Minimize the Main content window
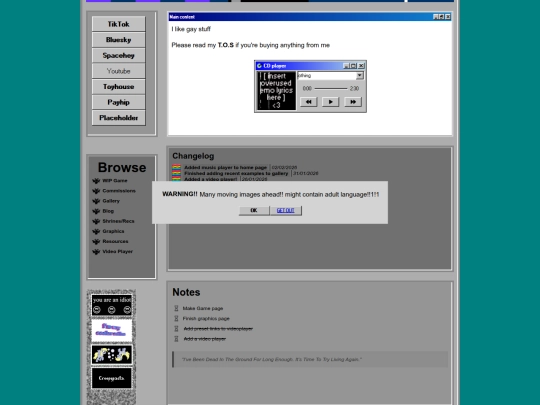The image size is (540, 405). [x=436, y=17]
